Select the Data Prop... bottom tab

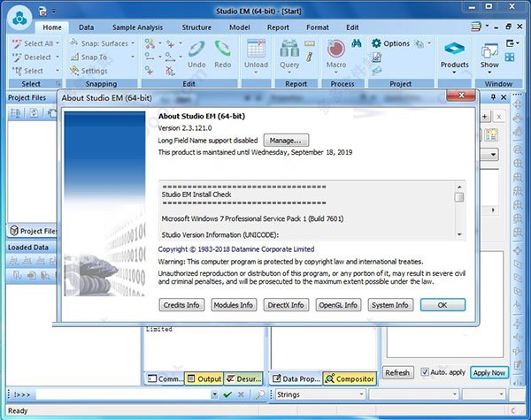296,378
